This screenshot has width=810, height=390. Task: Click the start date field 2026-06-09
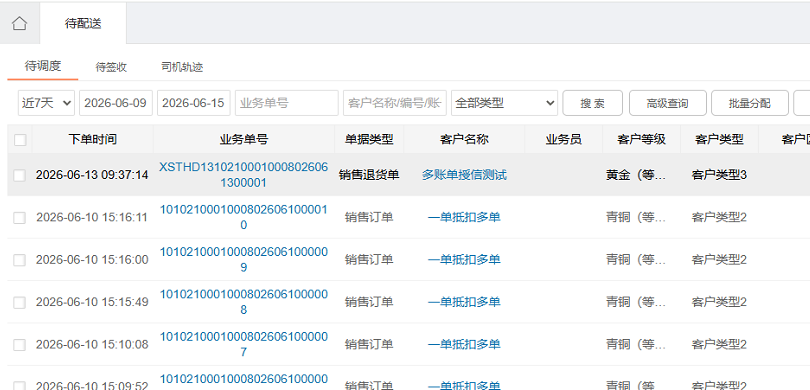tap(116, 103)
